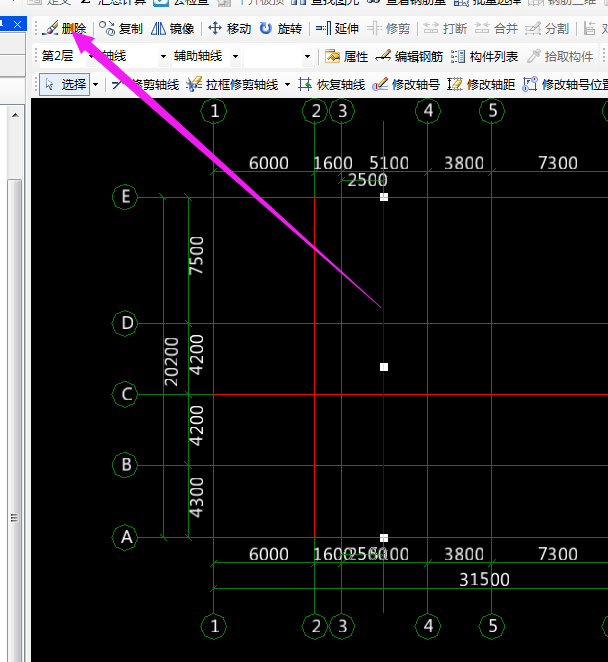Click the grip on blue line at axis A

pyautogui.click(x=384, y=537)
